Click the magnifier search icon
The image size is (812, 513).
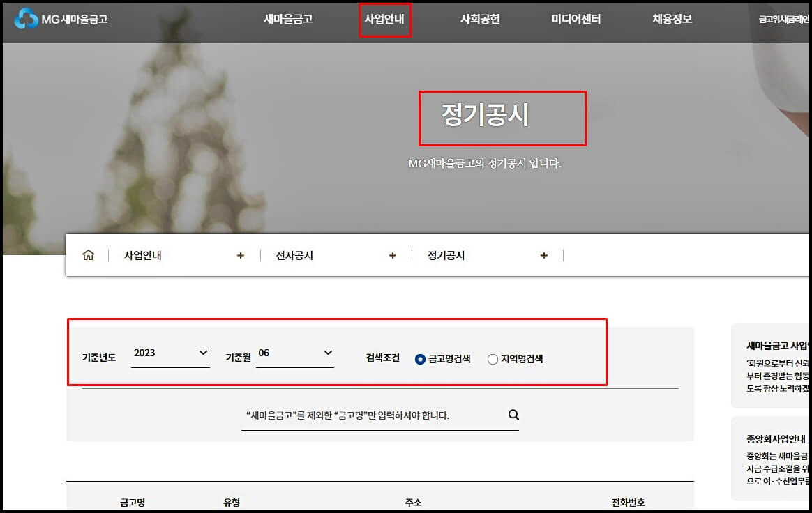tap(513, 415)
